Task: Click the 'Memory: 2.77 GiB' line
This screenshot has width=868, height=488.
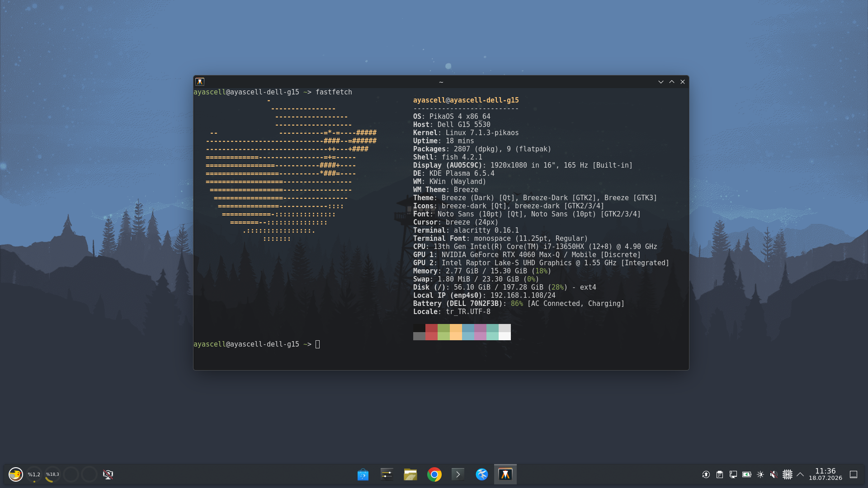Action: click(482, 271)
